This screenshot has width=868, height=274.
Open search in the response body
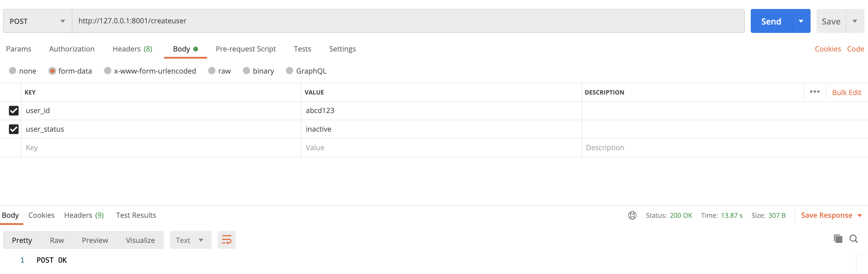click(x=854, y=239)
